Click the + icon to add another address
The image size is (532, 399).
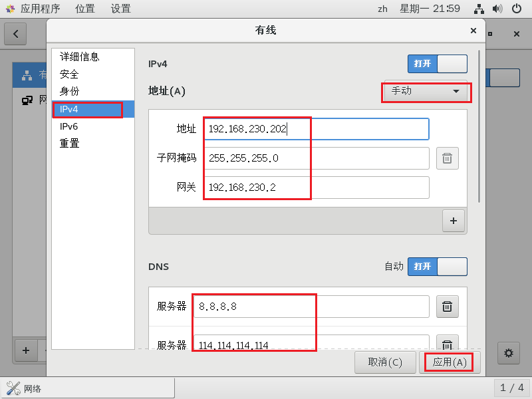coord(453,220)
